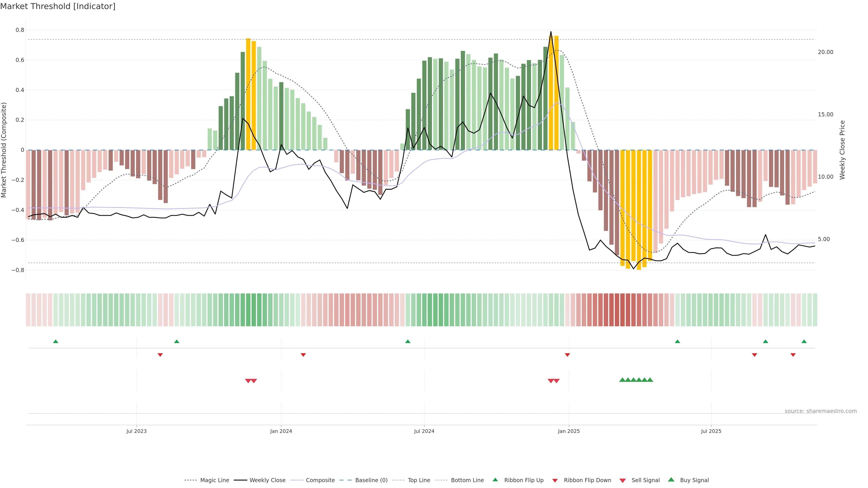Click the darkest red ribbon heatmap cell
Screen dimensions: 868x488
tap(622, 310)
